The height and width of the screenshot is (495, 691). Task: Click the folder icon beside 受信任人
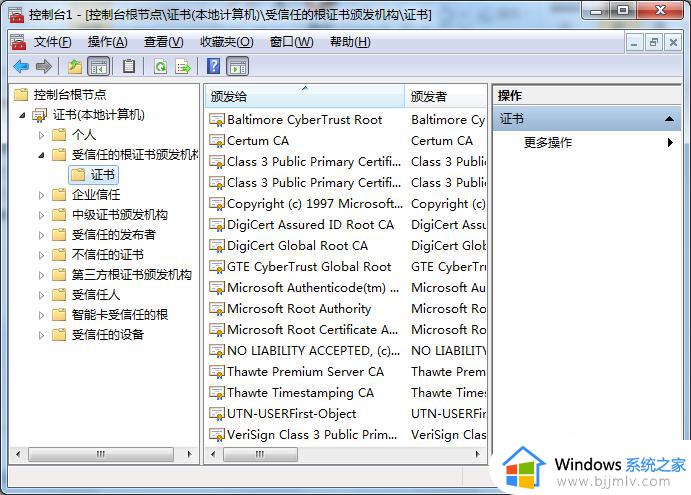[x=59, y=294]
